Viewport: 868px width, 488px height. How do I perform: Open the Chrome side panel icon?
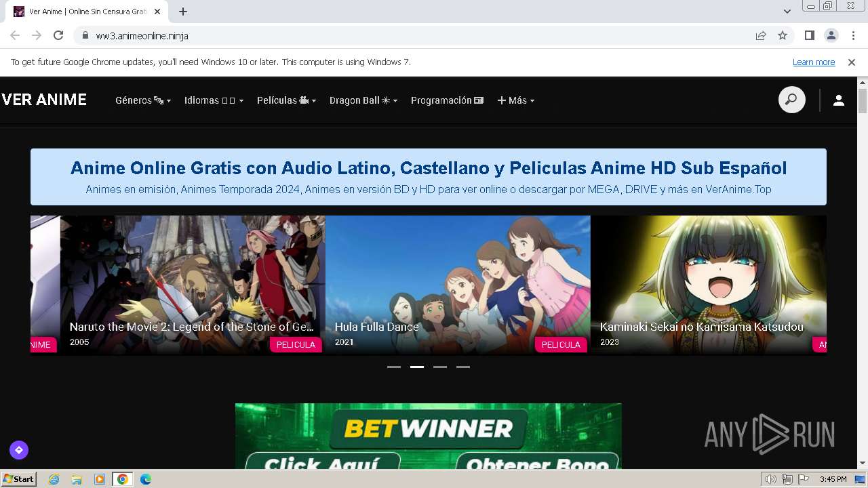pyautogui.click(x=809, y=35)
